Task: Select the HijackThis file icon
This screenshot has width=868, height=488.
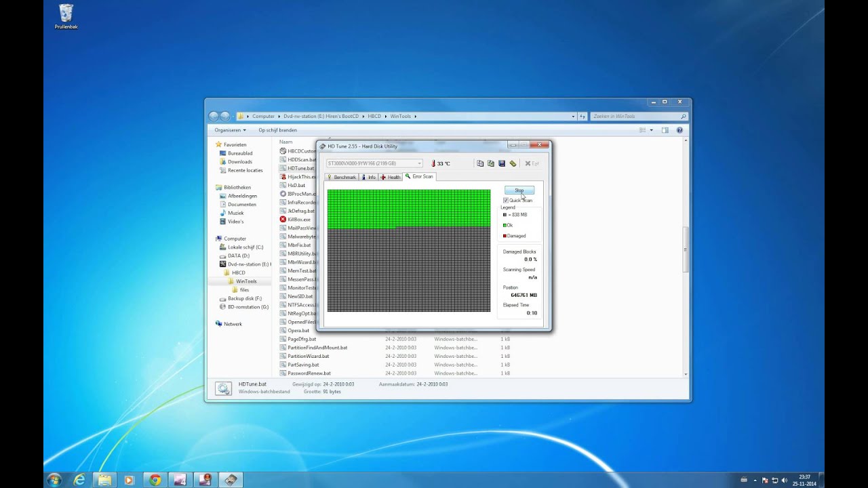Action: tap(283, 177)
